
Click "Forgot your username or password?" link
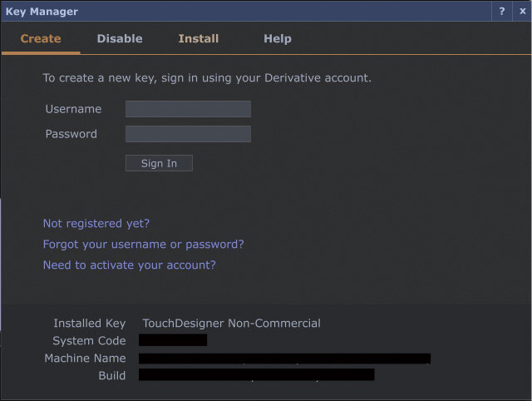143,244
